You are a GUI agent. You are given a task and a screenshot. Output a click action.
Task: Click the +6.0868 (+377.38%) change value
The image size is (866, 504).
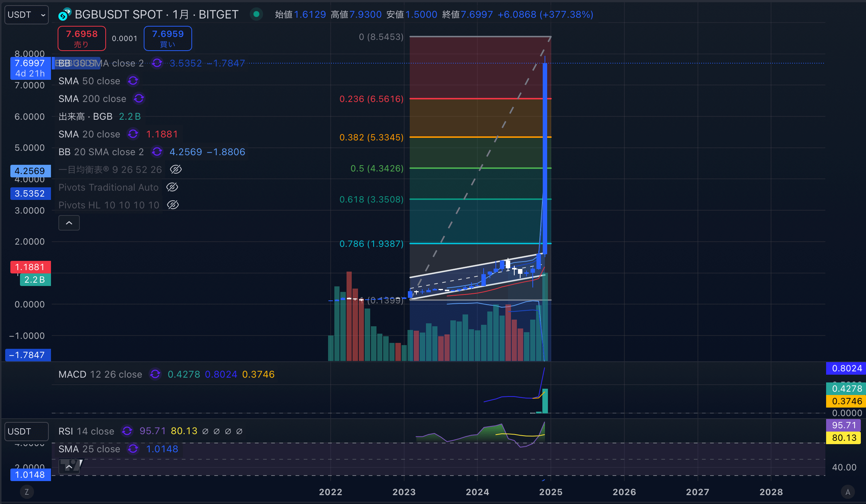click(x=545, y=14)
